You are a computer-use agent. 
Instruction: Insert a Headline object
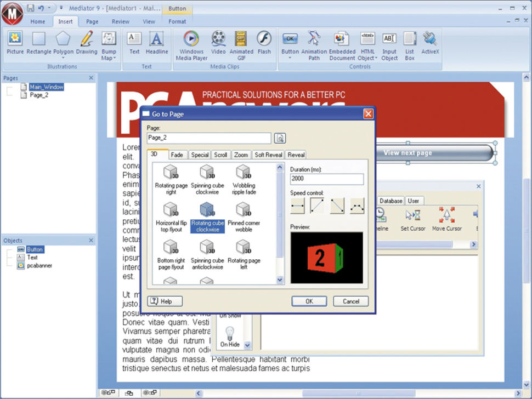pos(157,42)
